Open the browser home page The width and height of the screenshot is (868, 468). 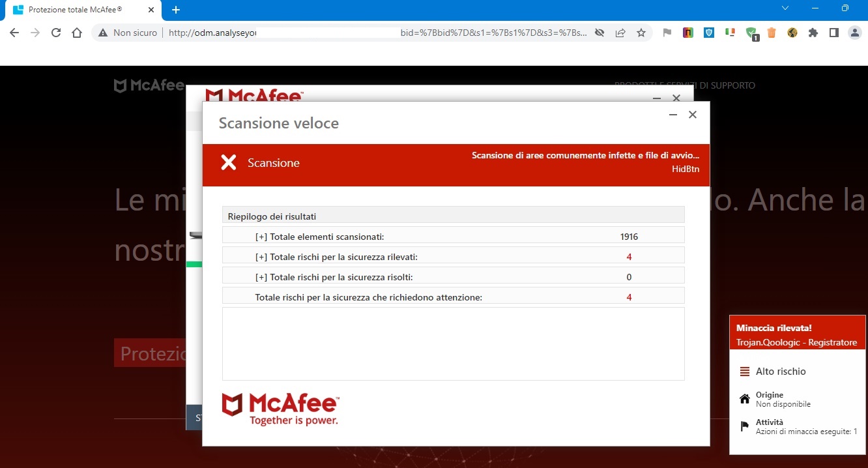[77, 33]
